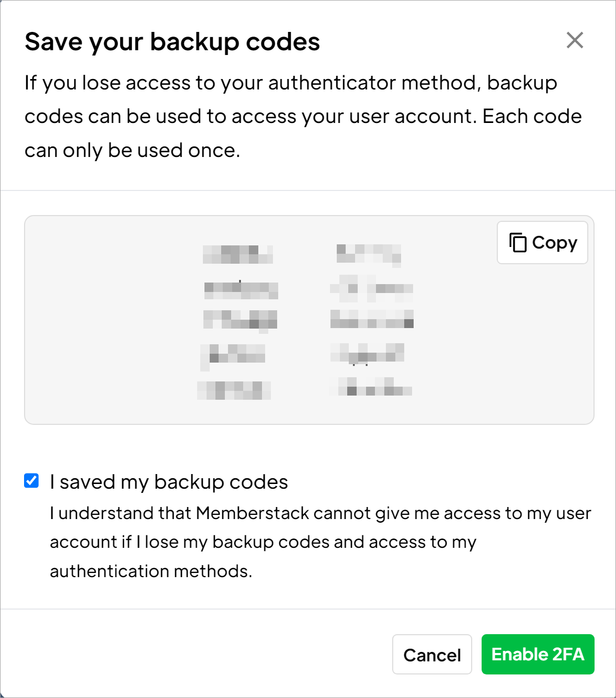Select the last blurred code in right column

[x=372, y=388]
